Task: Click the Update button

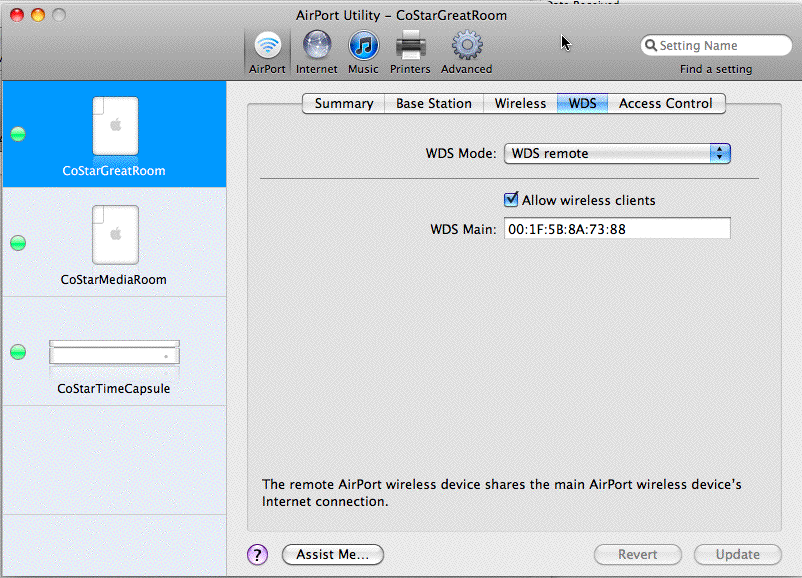Action: (x=738, y=554)
